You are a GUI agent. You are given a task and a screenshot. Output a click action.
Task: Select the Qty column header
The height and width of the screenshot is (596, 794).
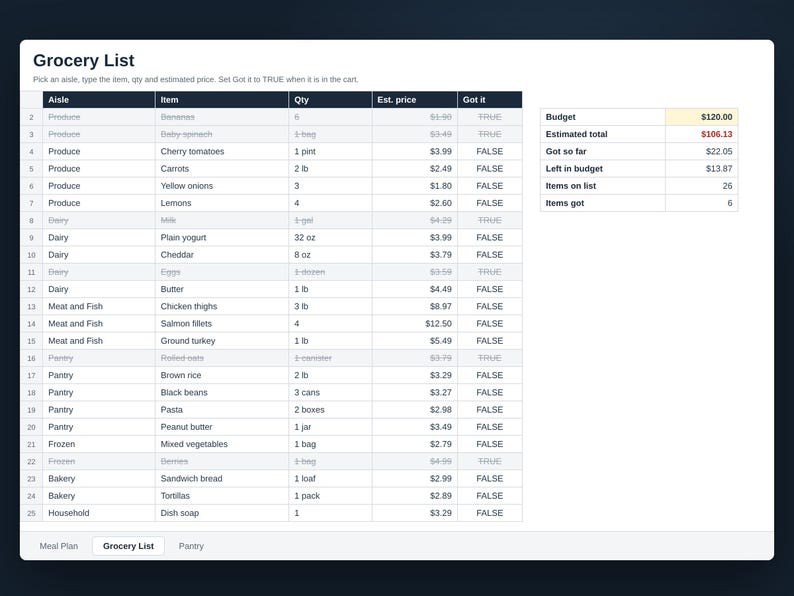pos(330,100)
